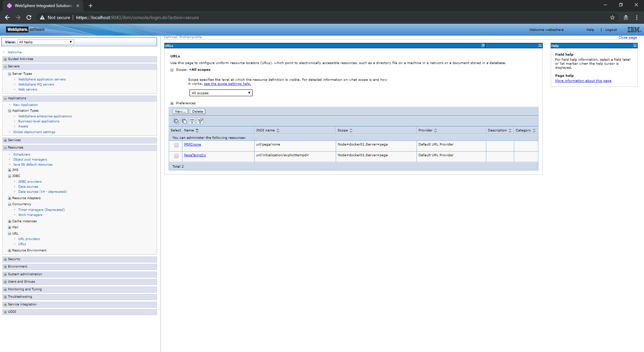Open the Chrome menu (three dots)
The width and height of the screenshot is (644, 352).
pos(637,17)
